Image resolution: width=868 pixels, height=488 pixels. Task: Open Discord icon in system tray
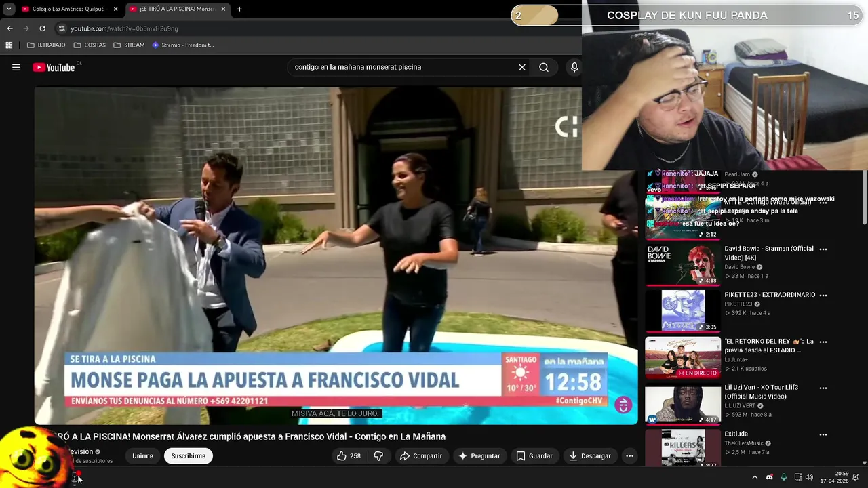[769, 477]
